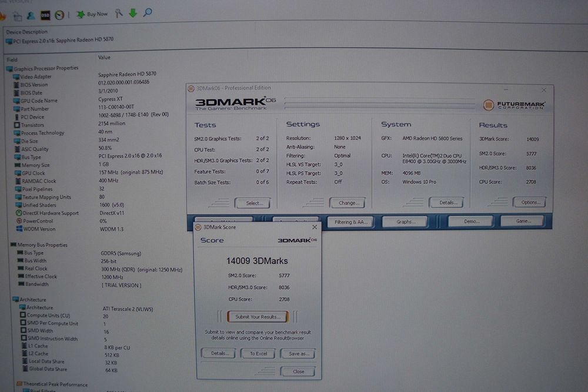
Task: Select the GPU Clock row
Action: pyautogui.click(x=89, y=173)
